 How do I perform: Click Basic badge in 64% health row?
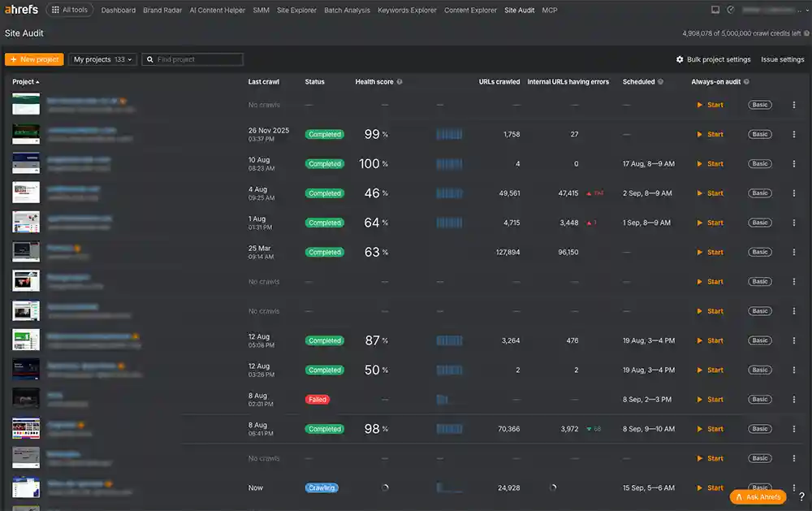click(760, 223)
